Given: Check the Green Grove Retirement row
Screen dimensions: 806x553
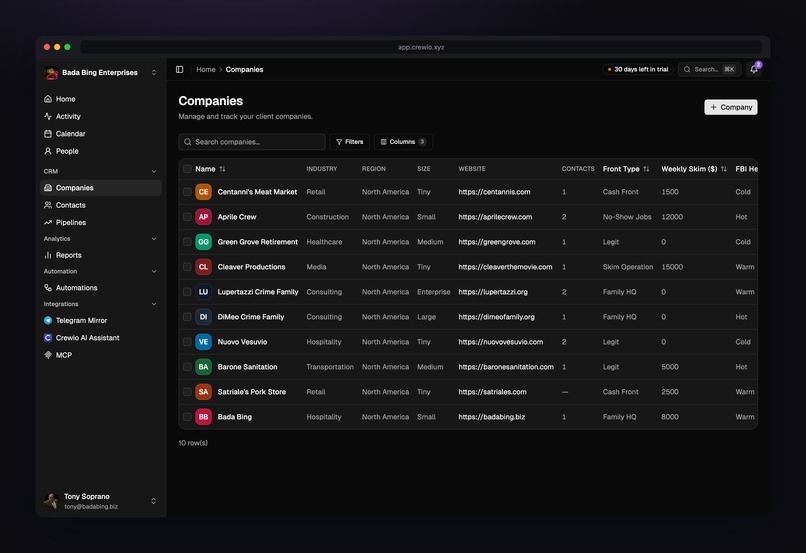Looking at the screenshot, I should 187,242.
